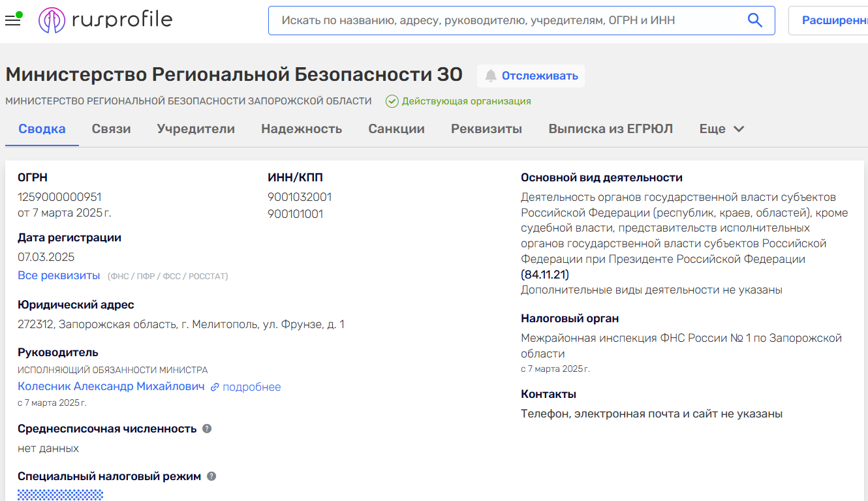Click the Все реквизиты link
Viewport: 868px width, 501px height.
(x=59, y=275)
